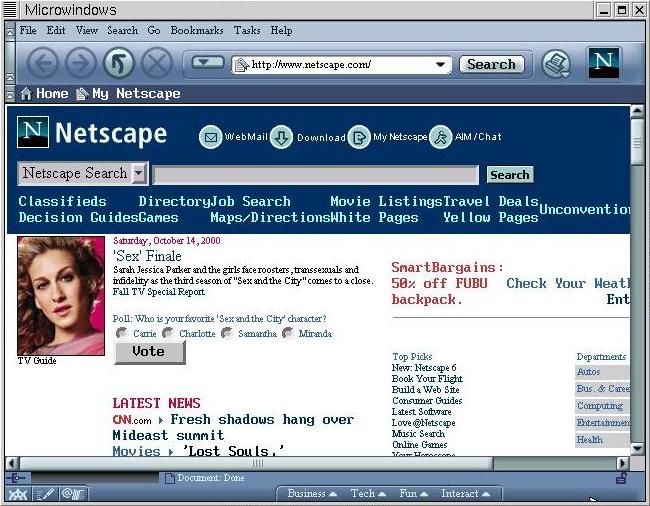650x506 pixels.
Task: Open the Help menu
Action: (x=281, y=31)
